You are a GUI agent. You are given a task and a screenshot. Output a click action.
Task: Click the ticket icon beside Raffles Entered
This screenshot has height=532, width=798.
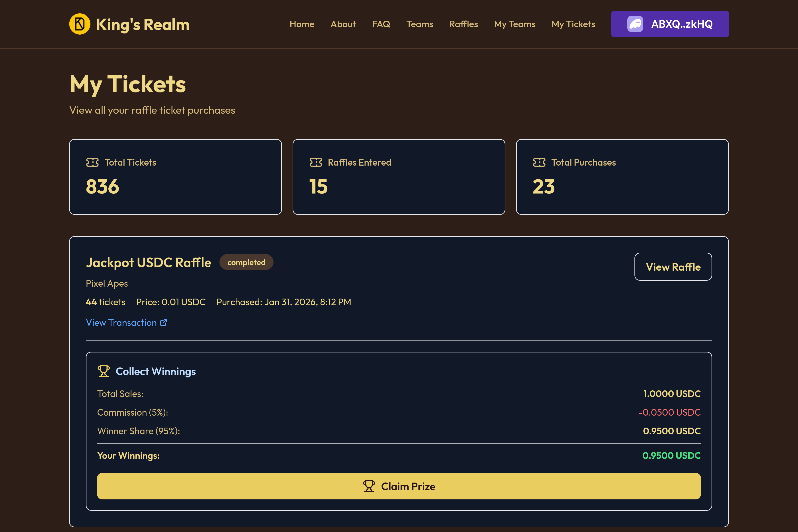[x=315, y=162]
